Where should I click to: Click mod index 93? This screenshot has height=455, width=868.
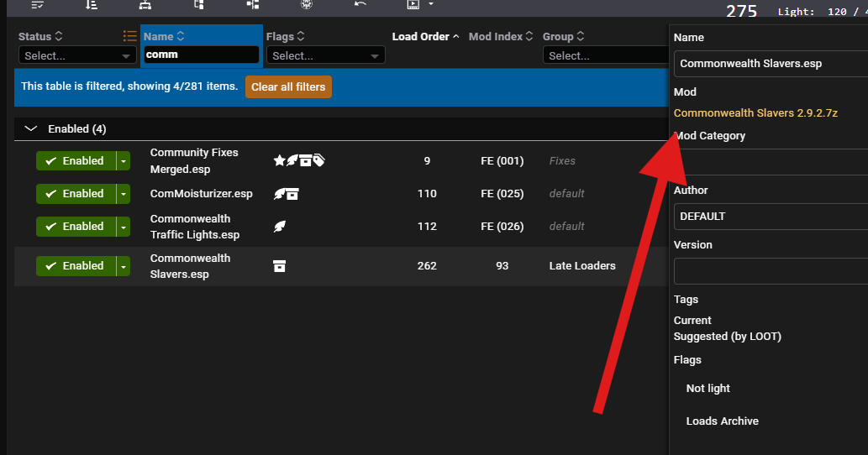502,266
